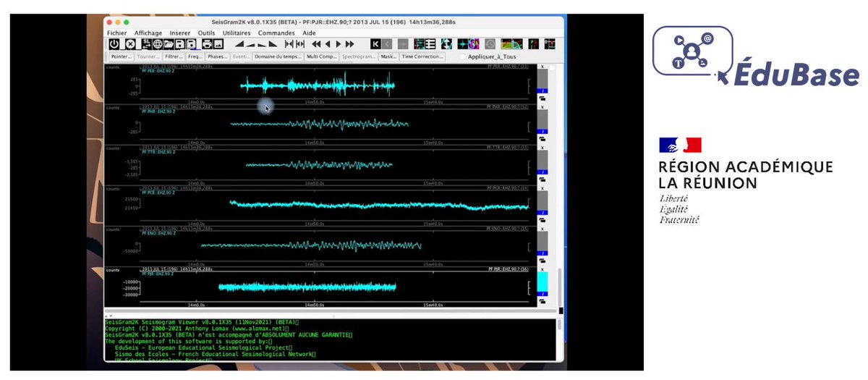The width and height of the screenshot is (868, 380).
Task: Click blue info button of PF:PER channel
Action: [542, 91]
